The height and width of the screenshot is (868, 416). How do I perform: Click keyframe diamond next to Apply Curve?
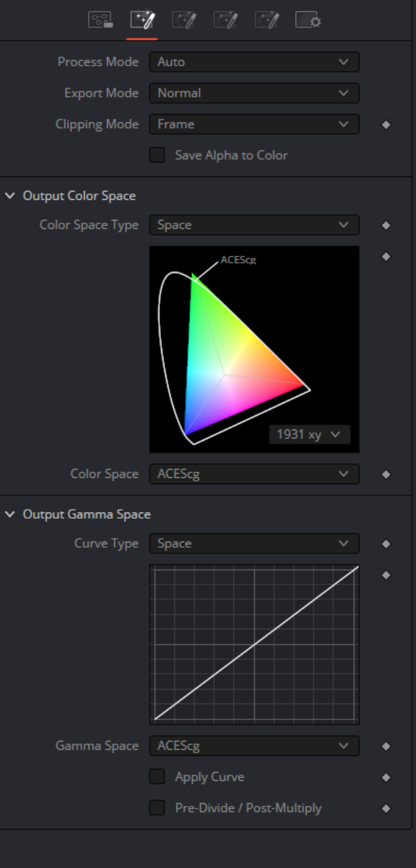tap(386, 777)
